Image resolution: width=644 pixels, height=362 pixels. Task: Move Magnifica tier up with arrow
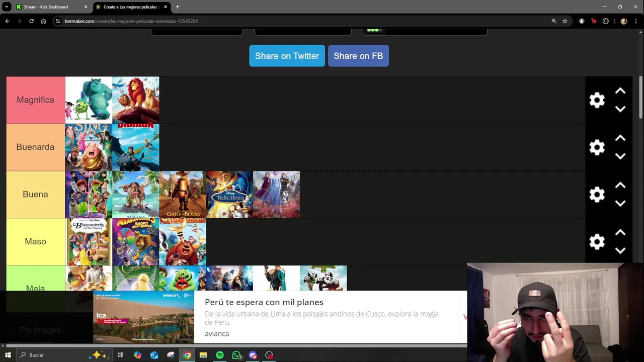[620, 91]
